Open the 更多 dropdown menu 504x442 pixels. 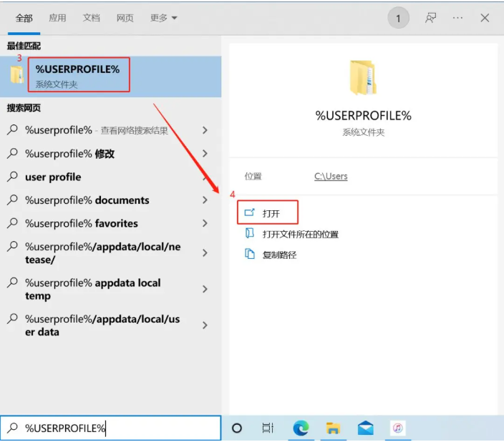[164, 18]
